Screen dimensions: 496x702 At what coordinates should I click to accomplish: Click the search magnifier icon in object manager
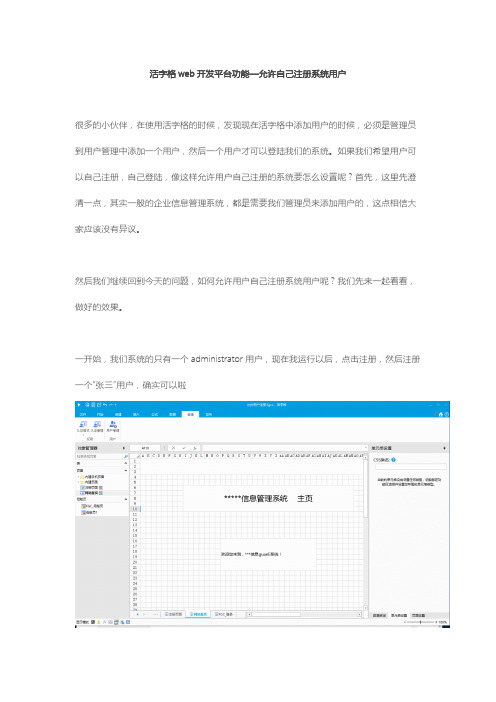click(x=125, y=456)
